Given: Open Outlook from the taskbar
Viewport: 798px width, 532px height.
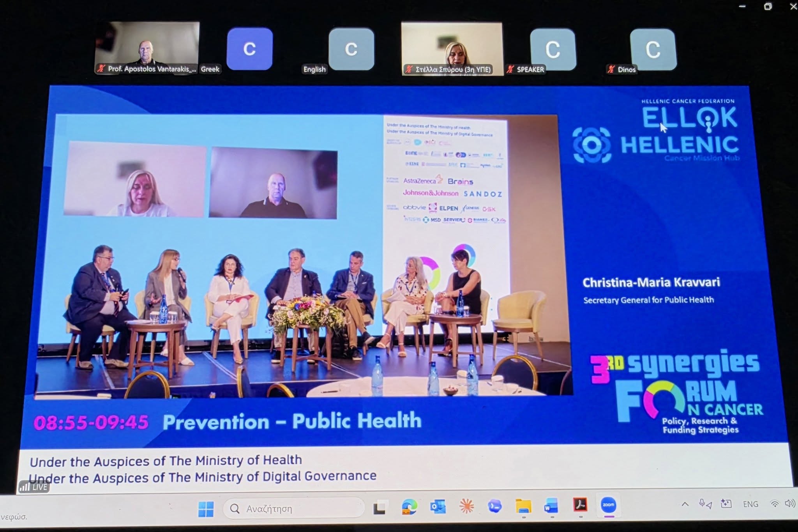Looking at the screenshot, I should [x=438, y=507].
